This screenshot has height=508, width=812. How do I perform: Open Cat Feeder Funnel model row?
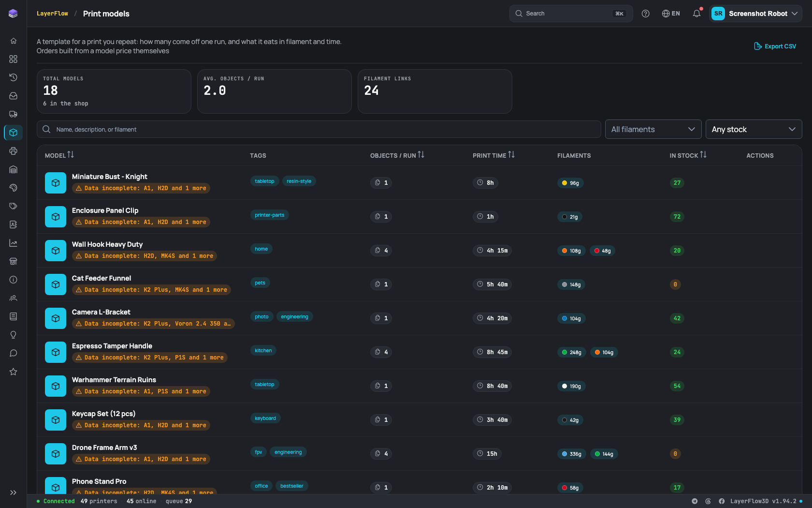coord(420,284)
